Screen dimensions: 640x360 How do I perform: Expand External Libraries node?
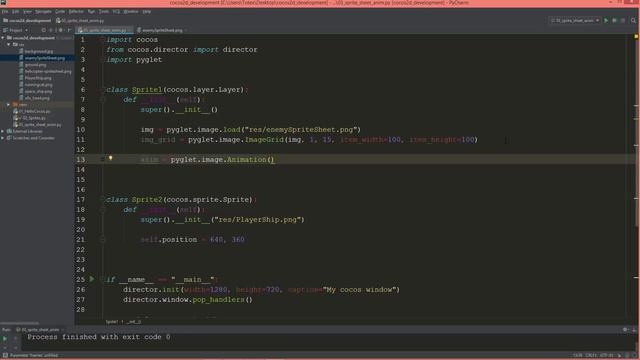3,131
